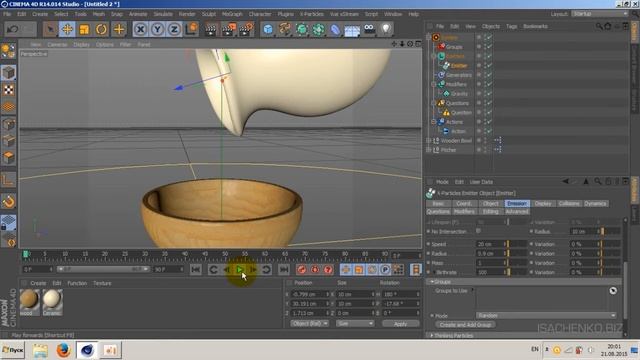Add a light object bulb icon
The width and height of the screenshot is (640, 360).
pyautogui.click(x=386, y=29)
